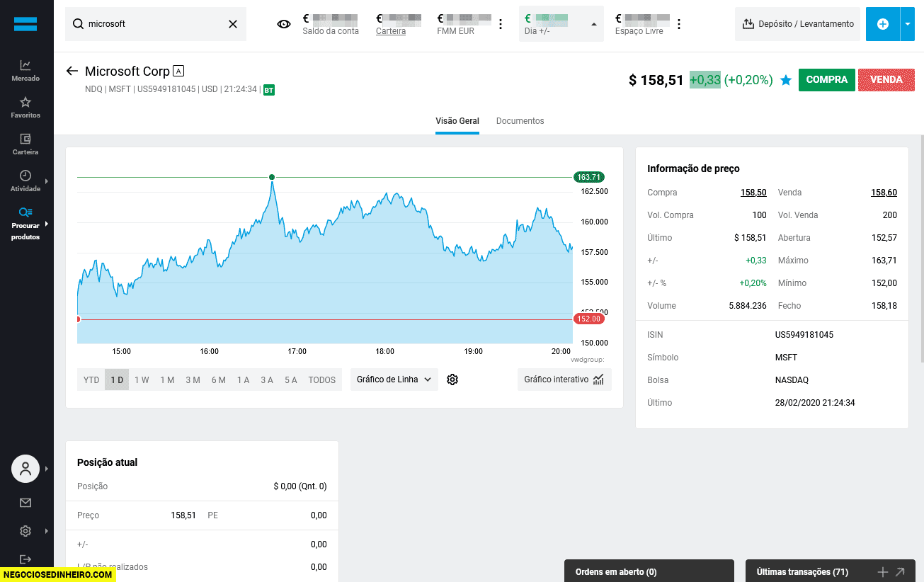Switch to Documentos tab
Viewport: 924px width, 582px height.
pos(520,121)
